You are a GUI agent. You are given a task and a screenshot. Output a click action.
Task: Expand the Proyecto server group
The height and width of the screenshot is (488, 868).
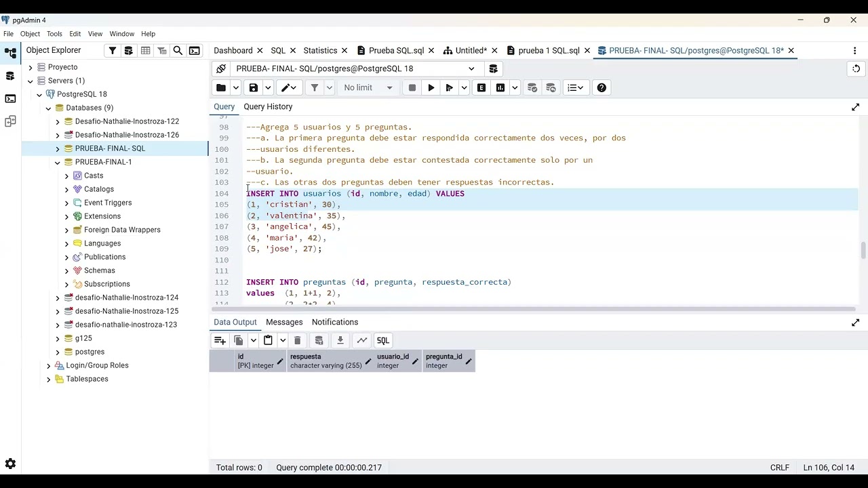tap(31, 67)
